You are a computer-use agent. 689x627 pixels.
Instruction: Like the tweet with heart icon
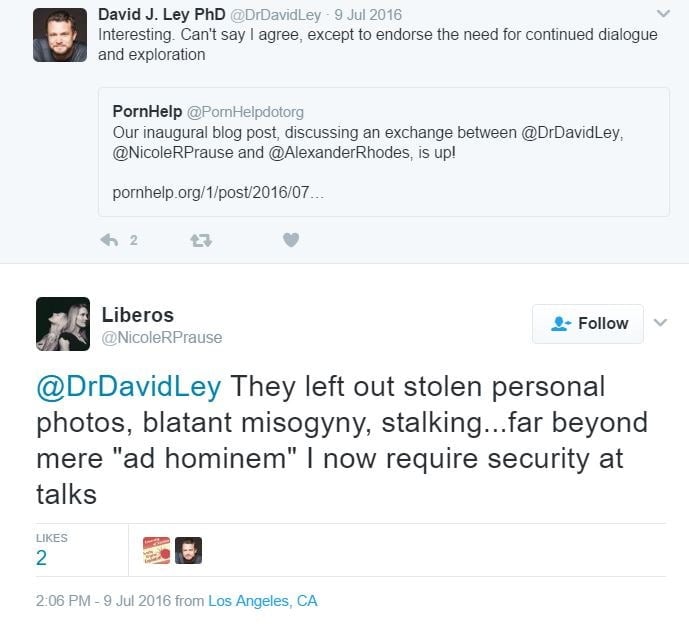point(290,240)
